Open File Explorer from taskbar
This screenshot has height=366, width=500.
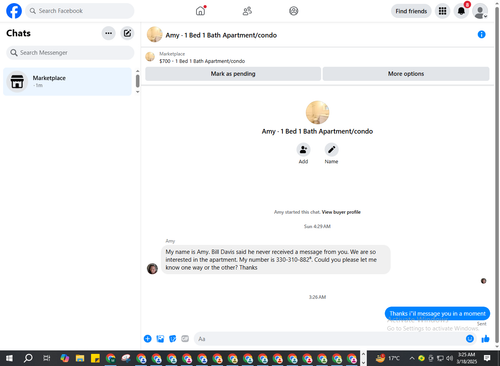(80, 358)
